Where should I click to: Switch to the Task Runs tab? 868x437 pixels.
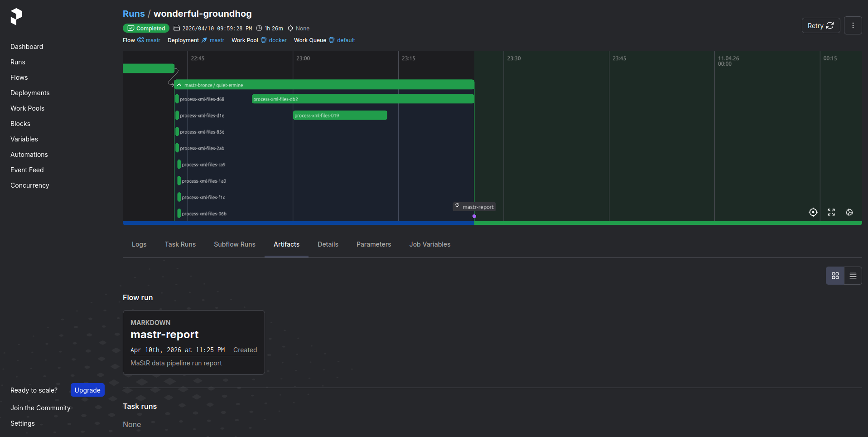tap(180, 244)
